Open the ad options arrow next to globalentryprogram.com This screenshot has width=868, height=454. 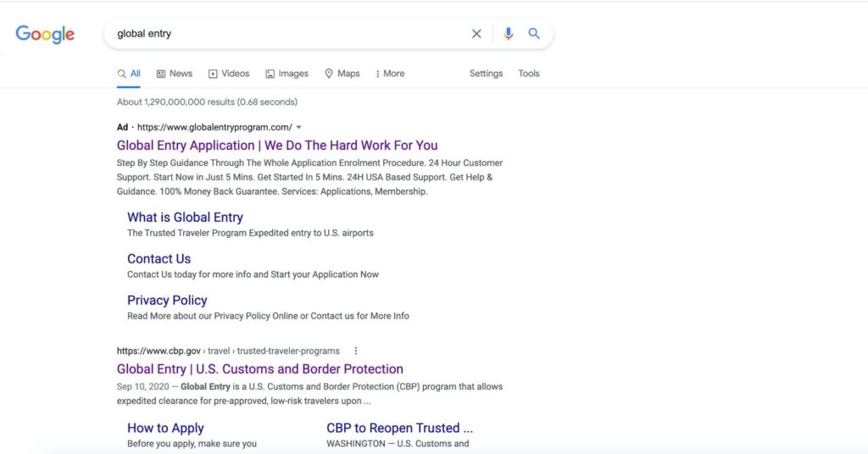coord(299,127)
